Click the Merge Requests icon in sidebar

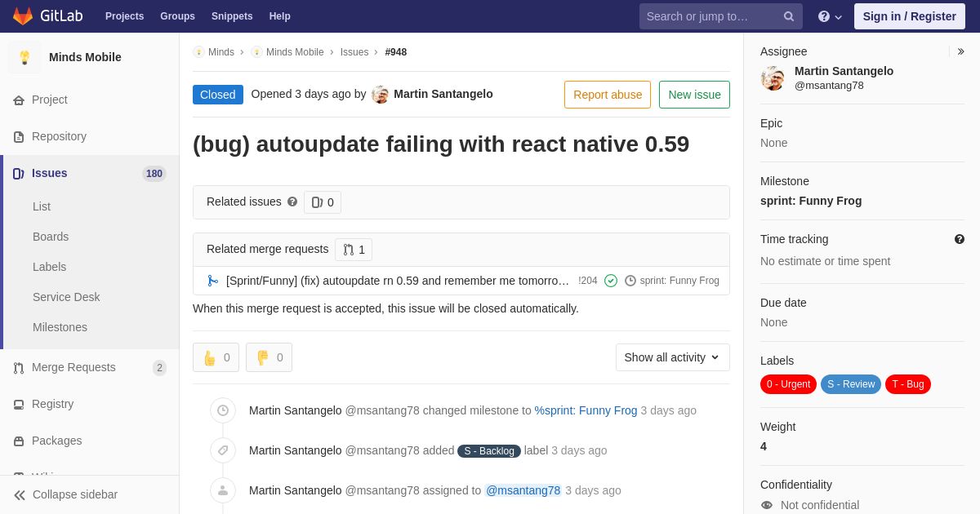[19, 368]
